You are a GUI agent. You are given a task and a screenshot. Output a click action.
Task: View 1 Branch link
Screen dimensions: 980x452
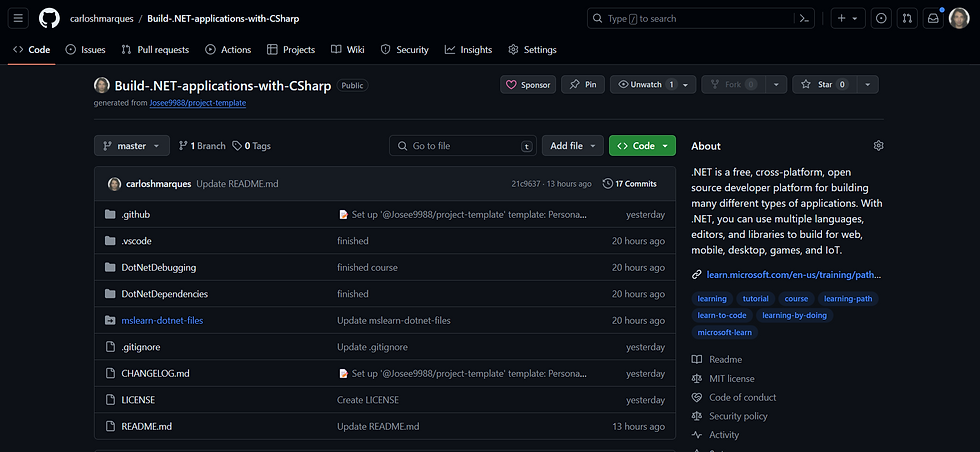pos(202,146)
